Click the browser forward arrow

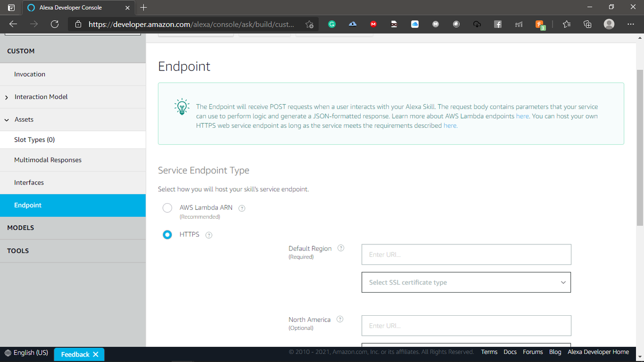point(34,24)
